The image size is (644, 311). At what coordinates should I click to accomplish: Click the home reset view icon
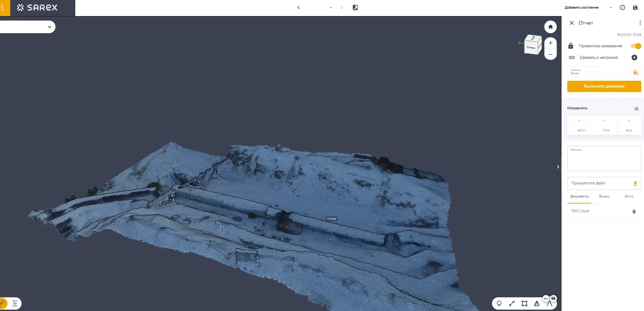[x=551, y=27]
